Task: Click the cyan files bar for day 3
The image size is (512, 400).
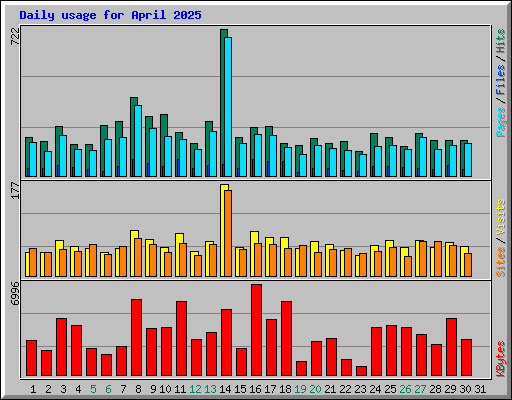Action: click(x=63, y=156)
